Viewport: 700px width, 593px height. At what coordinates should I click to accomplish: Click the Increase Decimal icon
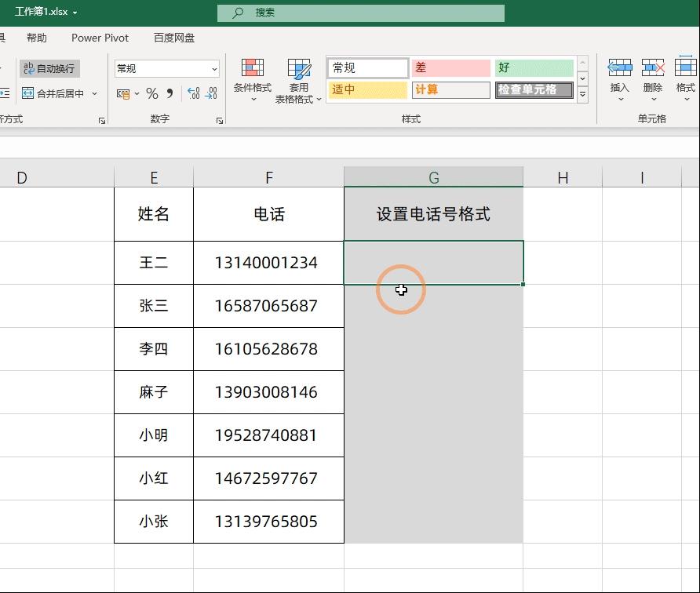click(x=193, y=93)
